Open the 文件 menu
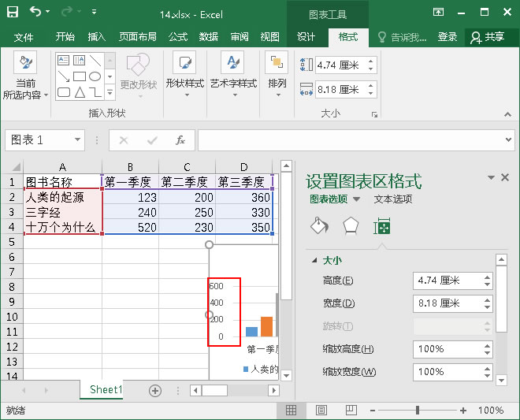 tap(24, 37)
